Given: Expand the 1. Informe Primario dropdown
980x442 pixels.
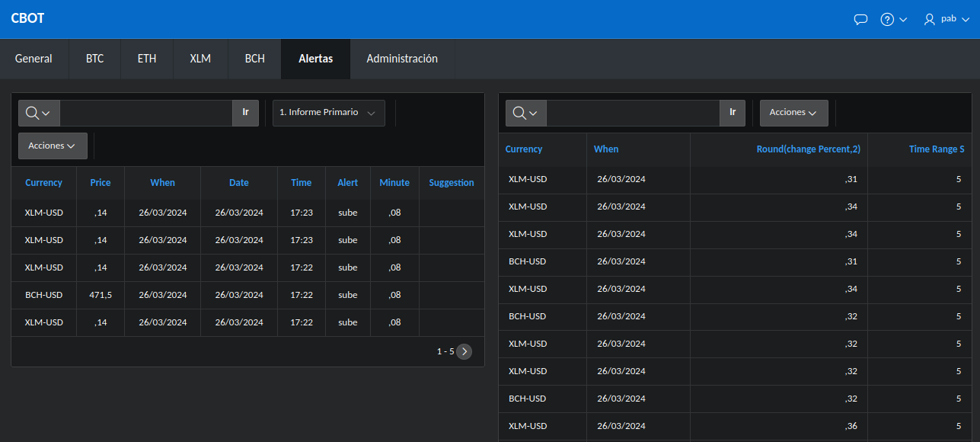Looking at the screenshot, I should pyautogui.click(x=328, y=113).
